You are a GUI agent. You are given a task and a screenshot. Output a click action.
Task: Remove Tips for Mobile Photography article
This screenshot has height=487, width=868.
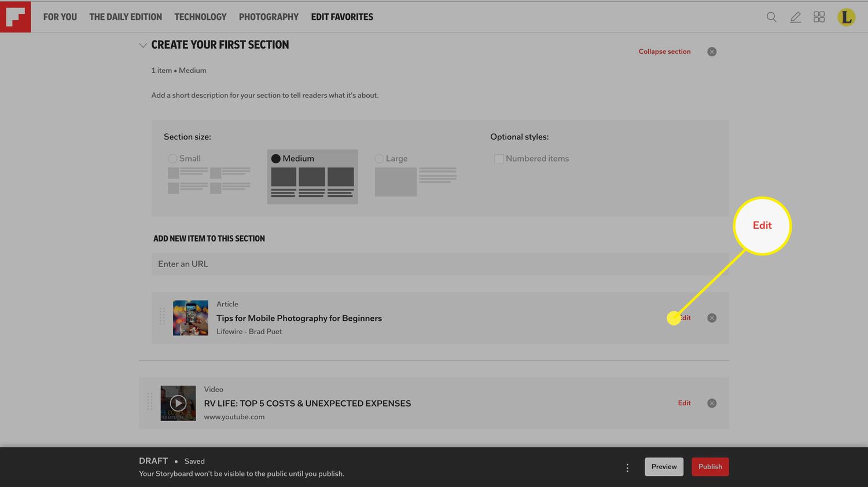(712, 318)
